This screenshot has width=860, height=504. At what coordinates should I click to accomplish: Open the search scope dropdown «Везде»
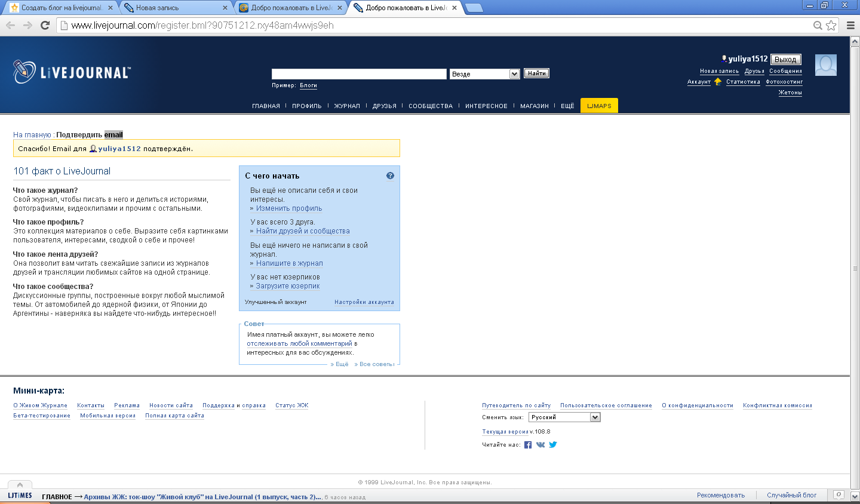pos(485,74)
